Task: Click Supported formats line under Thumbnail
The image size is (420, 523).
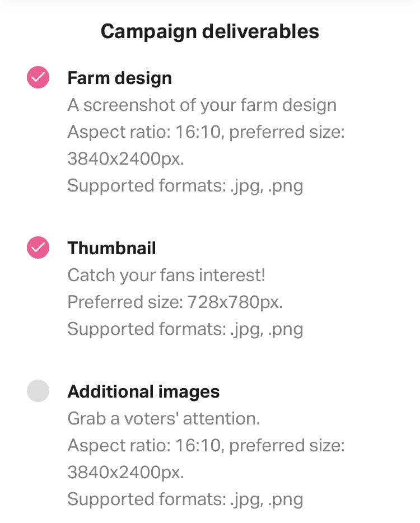Action: point(185,330)
